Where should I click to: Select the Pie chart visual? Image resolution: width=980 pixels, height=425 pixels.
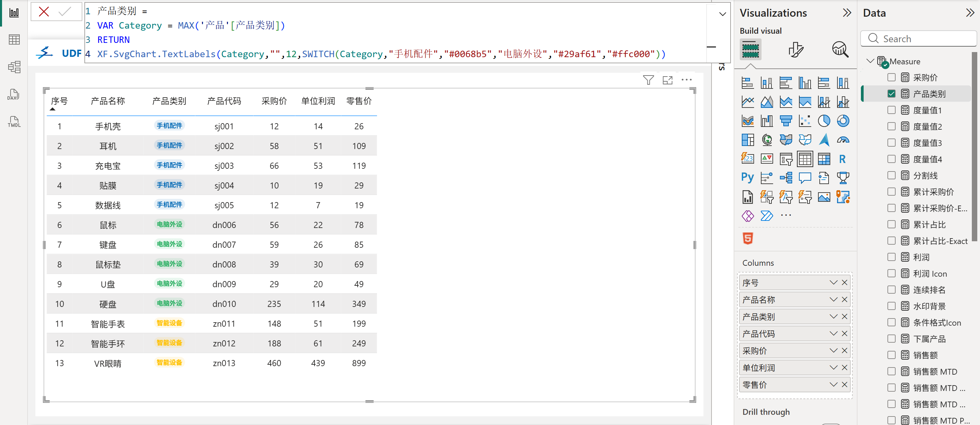[823, 121]
